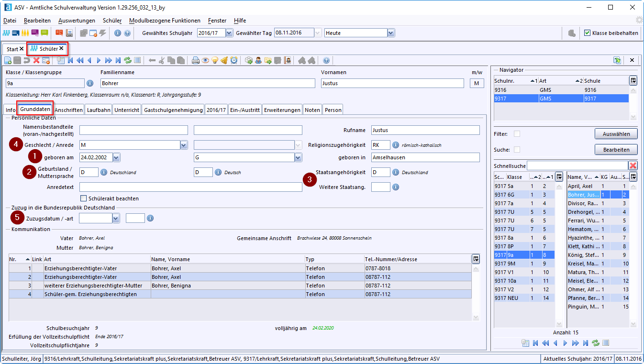
Task: Open geboren am date picker dropdown
Action: [x=116, y=157]
